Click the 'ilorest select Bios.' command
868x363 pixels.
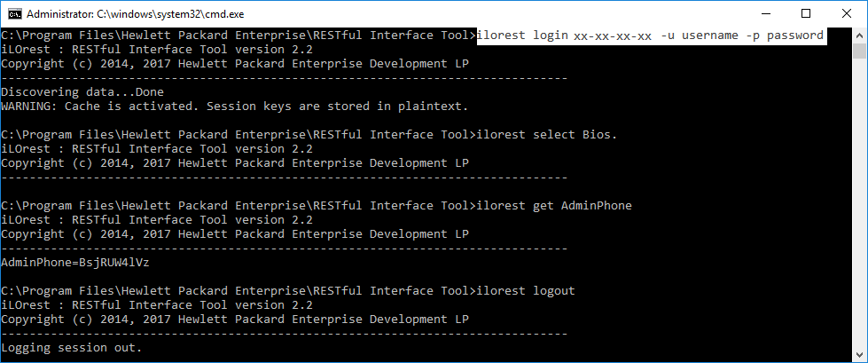point(546,135)
